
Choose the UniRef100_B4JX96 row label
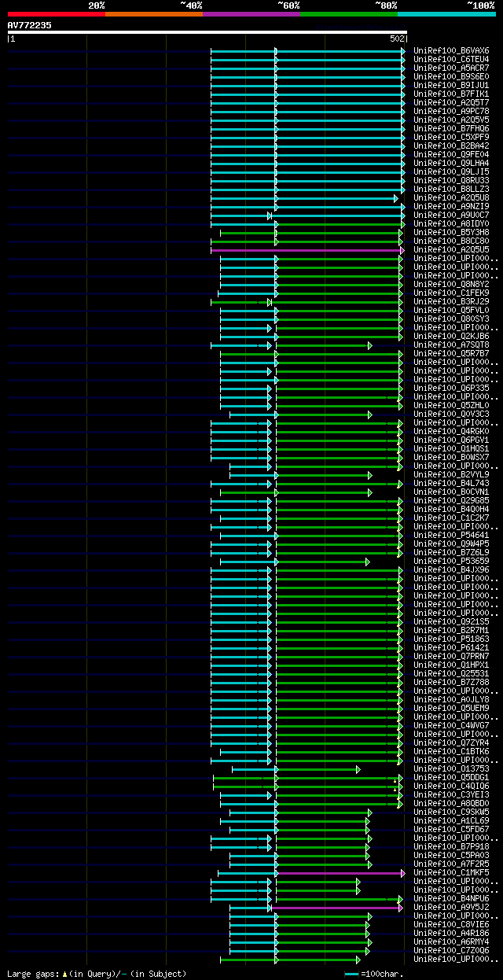(x=451, y=569)
